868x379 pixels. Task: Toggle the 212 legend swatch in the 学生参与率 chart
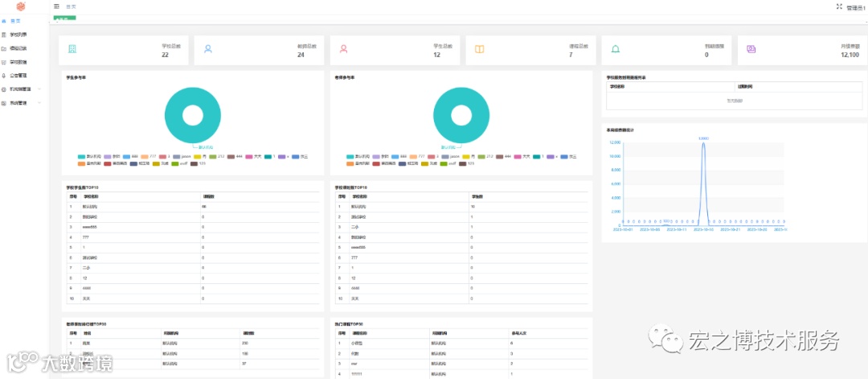click(213, 157)
